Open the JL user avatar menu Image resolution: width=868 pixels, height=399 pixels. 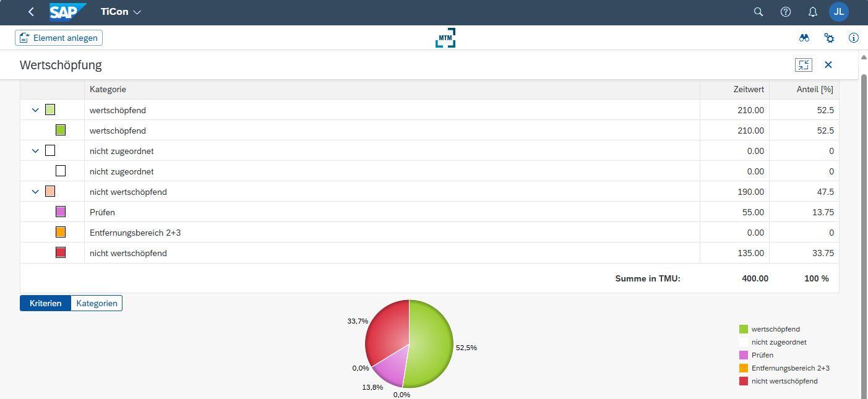tap(838, 12)
